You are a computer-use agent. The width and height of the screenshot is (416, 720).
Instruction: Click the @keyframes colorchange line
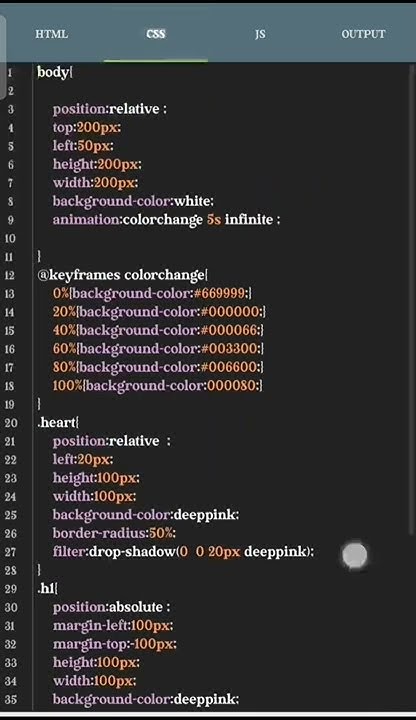123,275
